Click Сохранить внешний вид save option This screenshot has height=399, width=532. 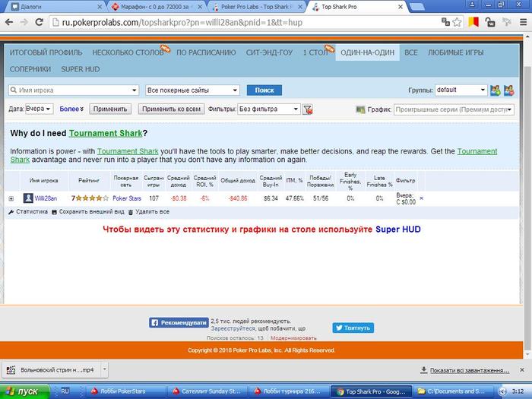[88, 212]
